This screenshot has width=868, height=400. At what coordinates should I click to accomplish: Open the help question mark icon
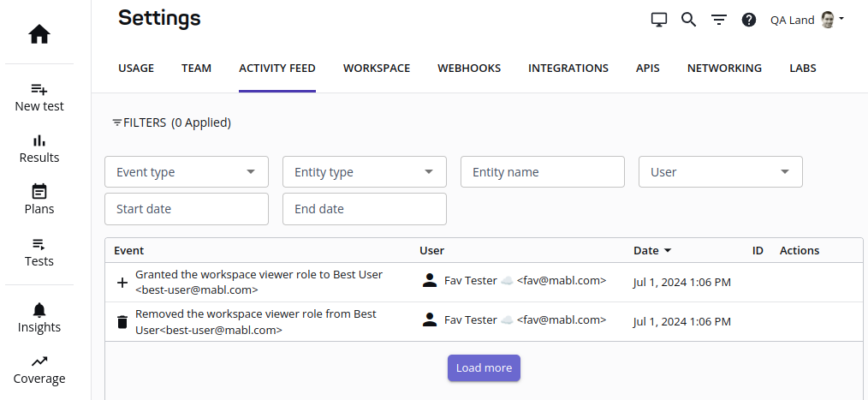tap(749, 20)
